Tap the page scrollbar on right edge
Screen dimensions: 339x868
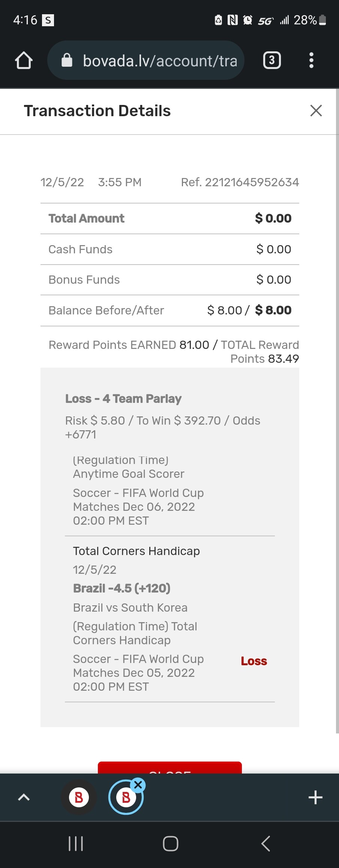coord(337,412)
